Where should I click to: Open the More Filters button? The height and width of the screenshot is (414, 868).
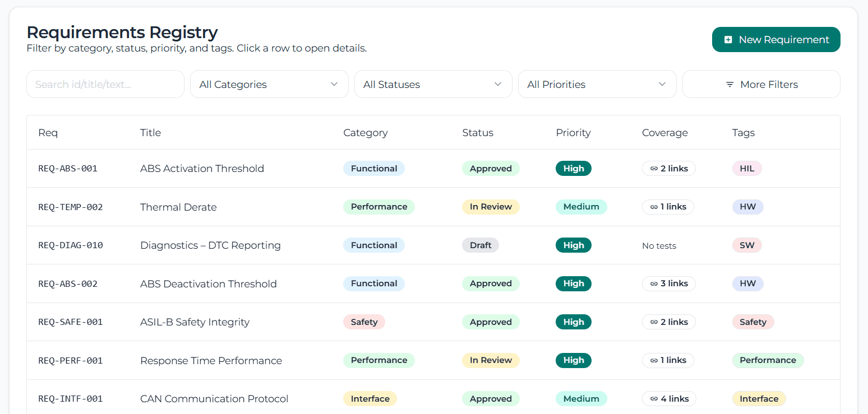point(761,85)
